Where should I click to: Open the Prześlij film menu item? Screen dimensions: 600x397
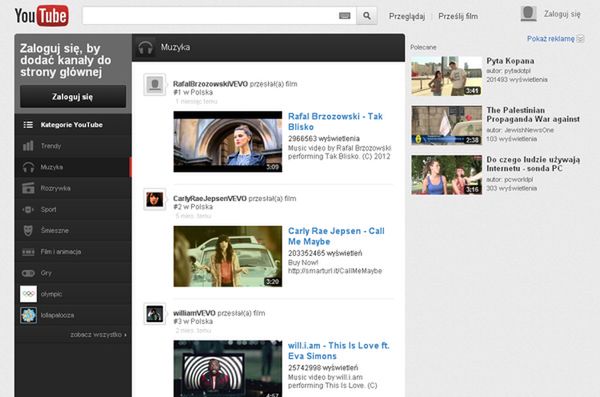coord(458,16)
